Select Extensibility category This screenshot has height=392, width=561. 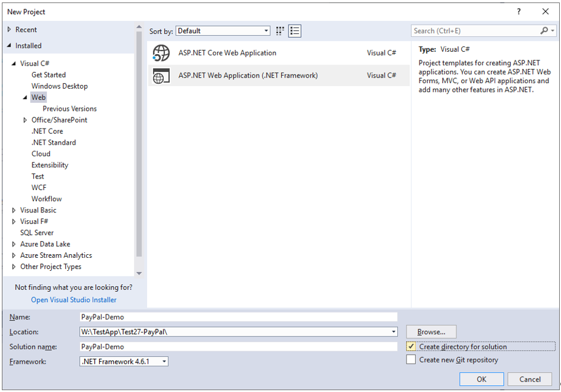pyautogui.click(x=50, y=165)
